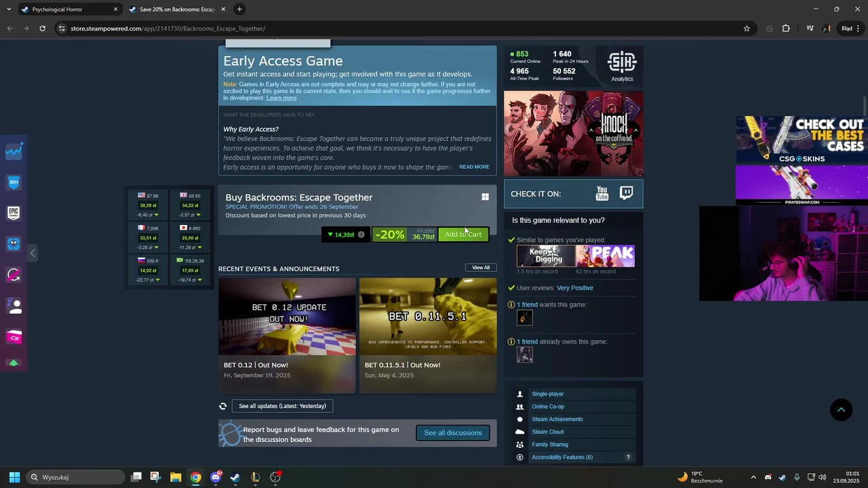This screenshot has width=868, height=488.
Task: Click See all updates (Latest: Yesterday)
Action: [x=282, y=406]
